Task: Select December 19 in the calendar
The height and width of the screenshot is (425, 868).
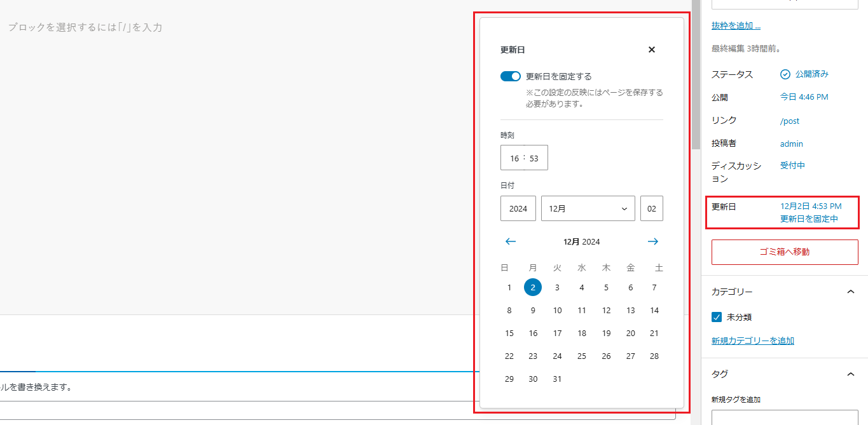Action: [606, 334]
